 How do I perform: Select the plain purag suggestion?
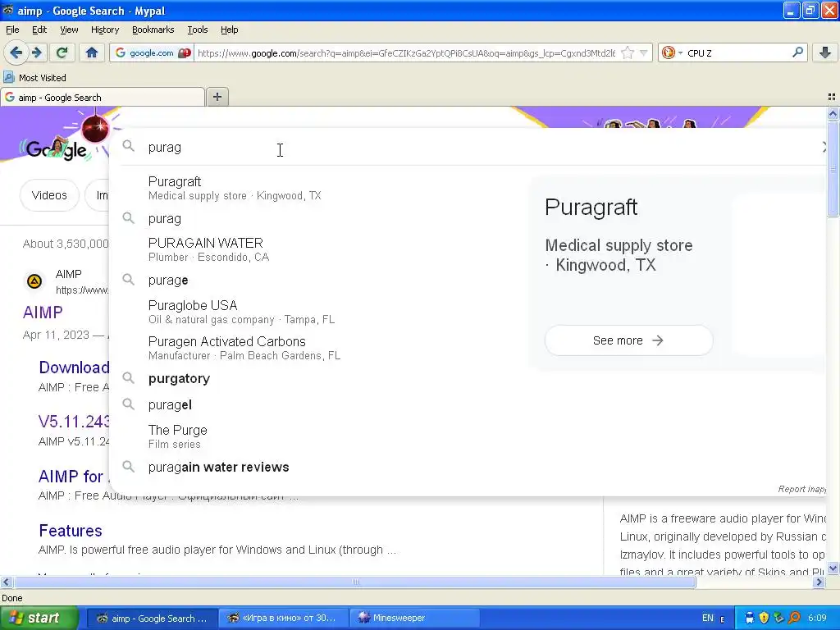pyautogui.click(x=322, y=218)
